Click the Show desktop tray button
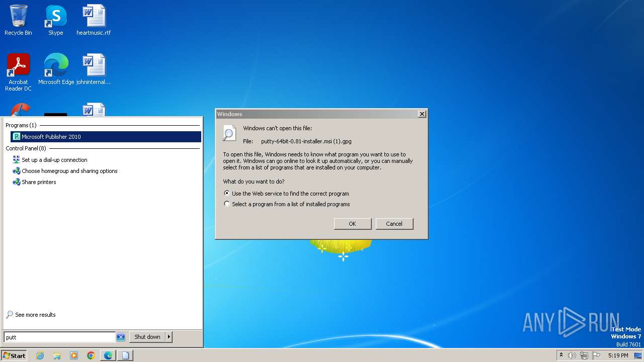 [638, 355]
